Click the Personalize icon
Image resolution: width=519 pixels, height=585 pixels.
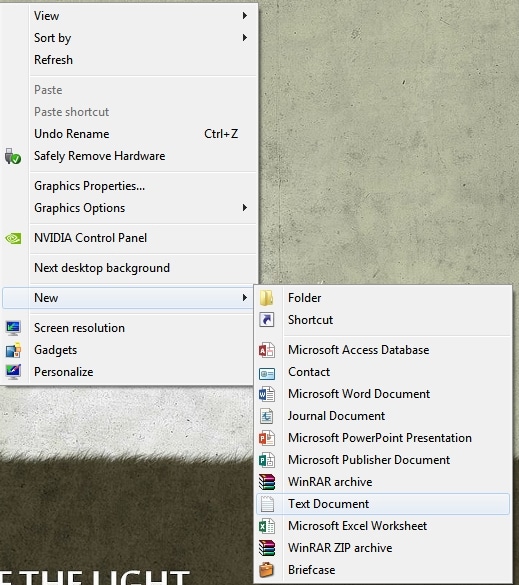13,372
